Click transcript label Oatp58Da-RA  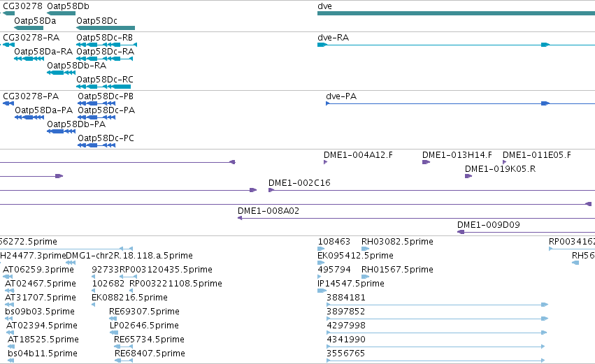point(43,52)
